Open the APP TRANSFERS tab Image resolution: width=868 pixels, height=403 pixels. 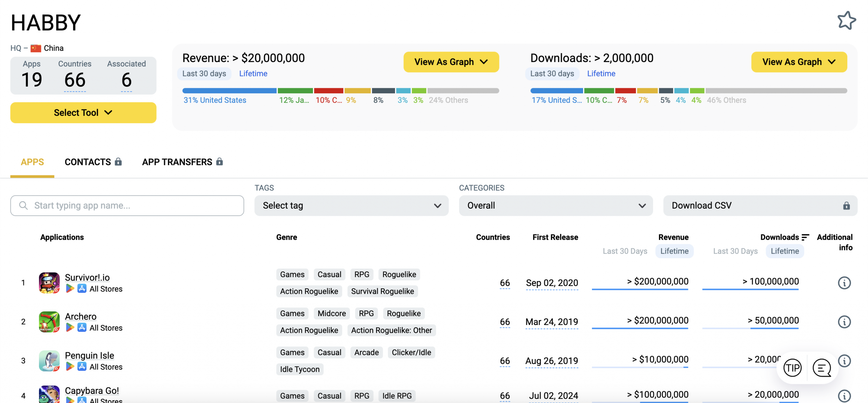pyautogui.click(x=182, y=162)
